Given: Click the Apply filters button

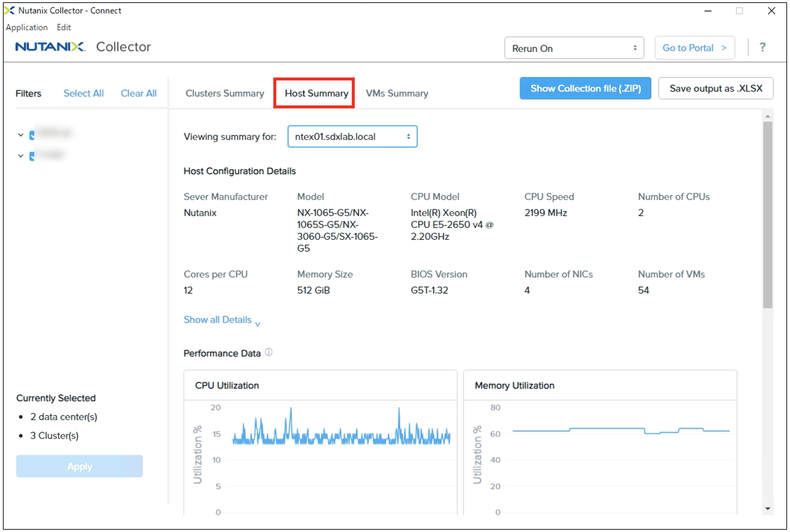Looking at the screenshot, I should 79,466.
